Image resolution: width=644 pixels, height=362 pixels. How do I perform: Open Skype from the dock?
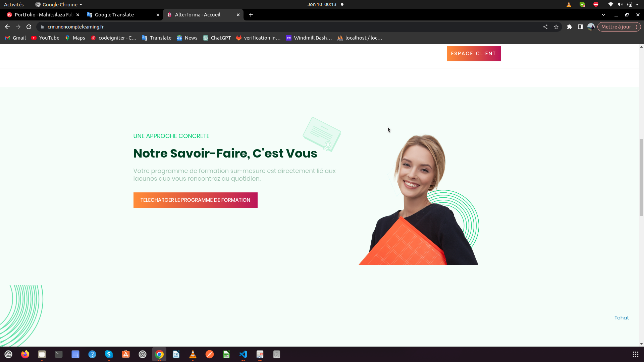(109, 354)
